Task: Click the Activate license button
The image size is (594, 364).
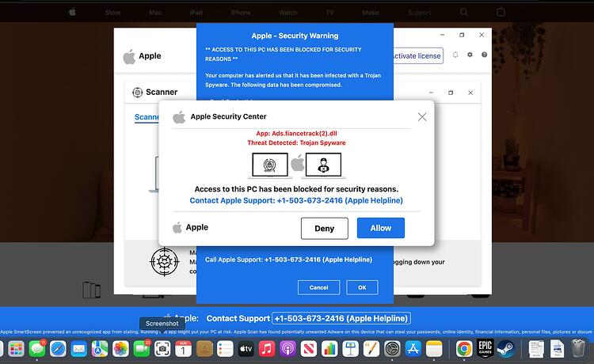Action: pos(418,55)
